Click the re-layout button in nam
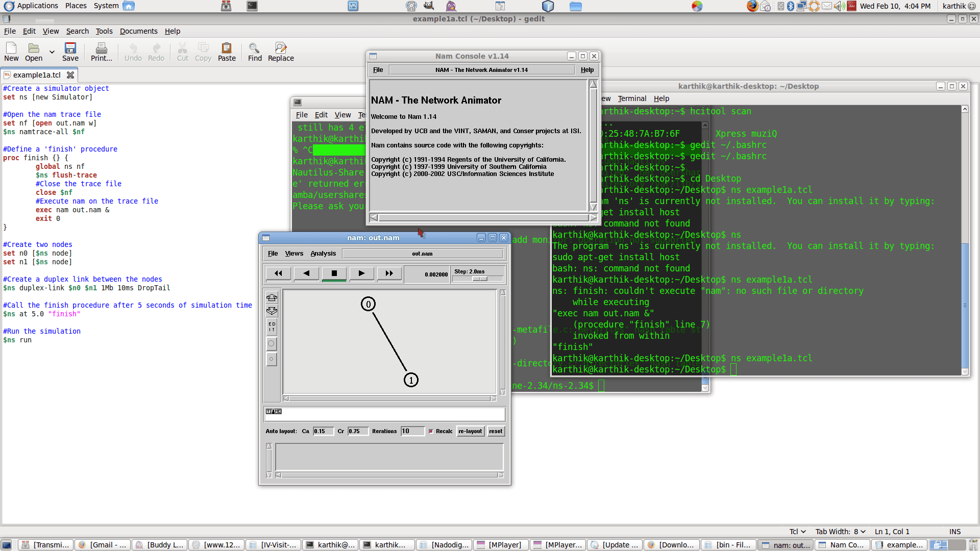This screenshot has height=551, width=980. point(470,432)
